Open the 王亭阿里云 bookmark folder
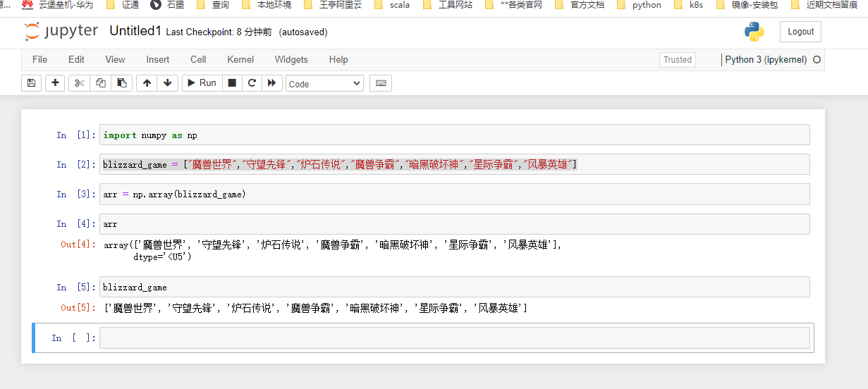868x389 pixels. [x=334, y=5]
